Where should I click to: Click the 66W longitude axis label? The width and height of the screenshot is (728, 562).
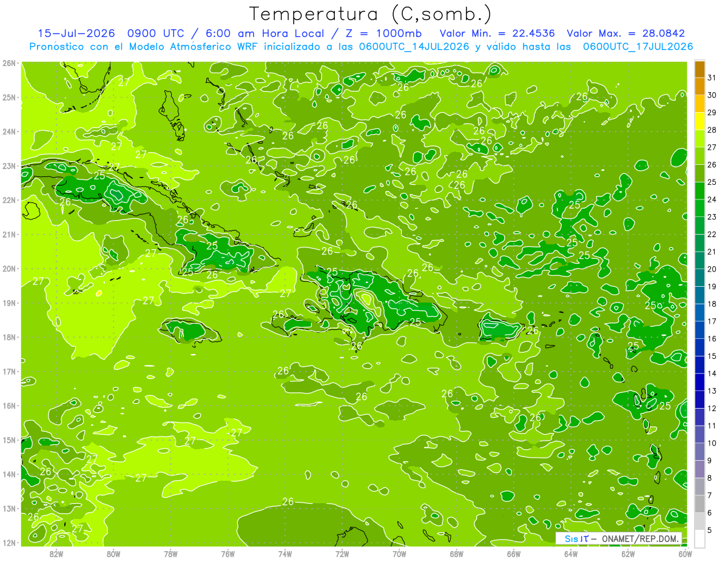[514, 554]
